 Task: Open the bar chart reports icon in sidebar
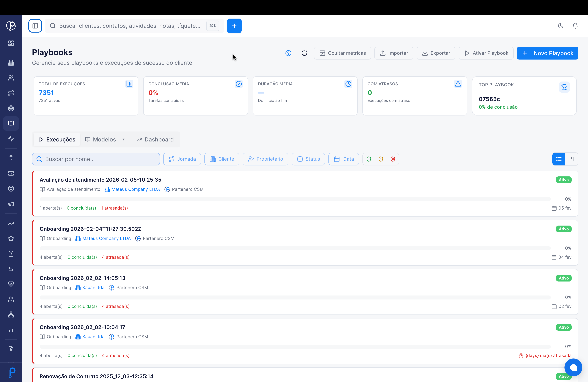click(x=11, y=330)
